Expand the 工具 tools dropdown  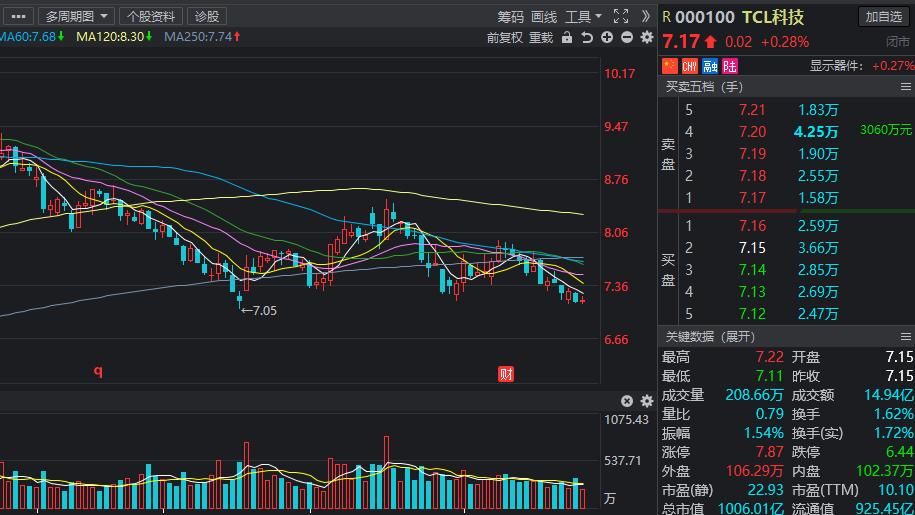(583, 17)
